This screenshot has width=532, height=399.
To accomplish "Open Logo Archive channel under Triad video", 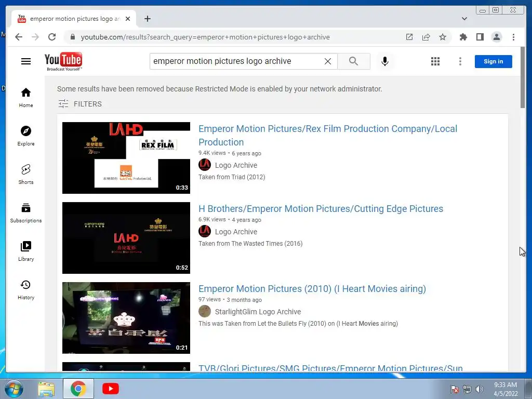I will [x=236, y=165].
